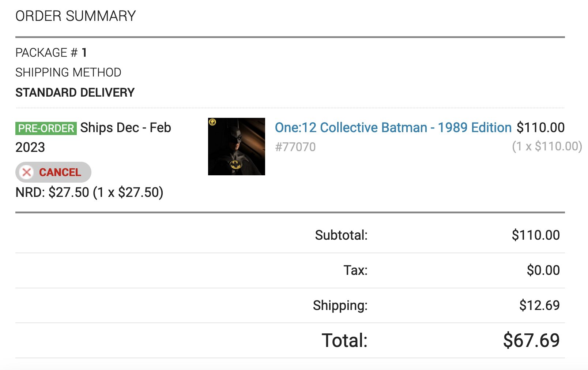The image size is (588, 370).
Task: Click the ORDER SUMMARY heading
Action: pos(76,16)
